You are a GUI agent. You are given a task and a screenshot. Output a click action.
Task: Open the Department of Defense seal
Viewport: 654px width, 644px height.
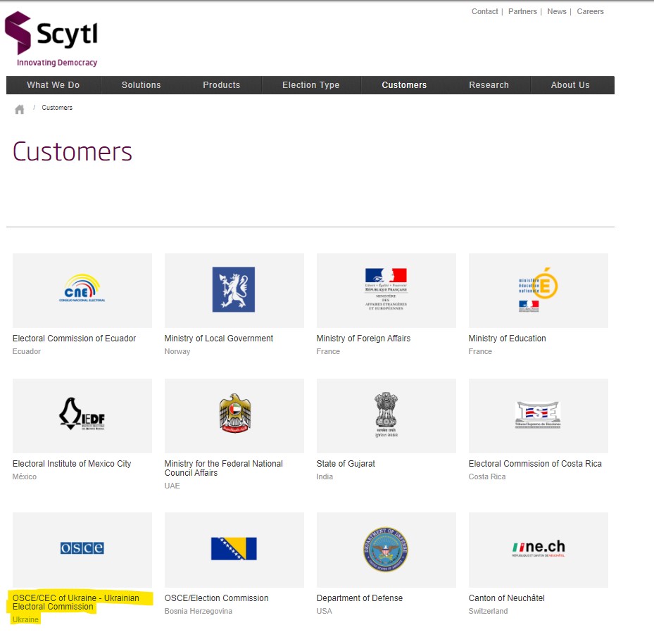click(x=386, y=550)
